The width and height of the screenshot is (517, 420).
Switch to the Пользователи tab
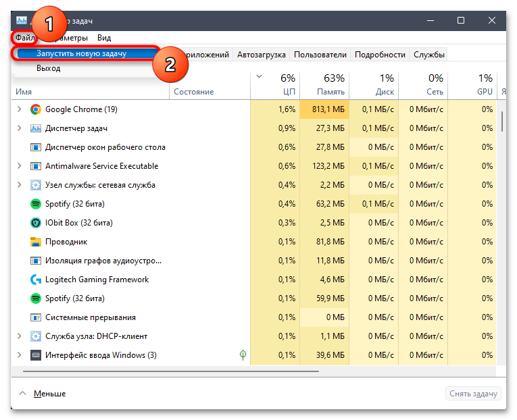320,55
